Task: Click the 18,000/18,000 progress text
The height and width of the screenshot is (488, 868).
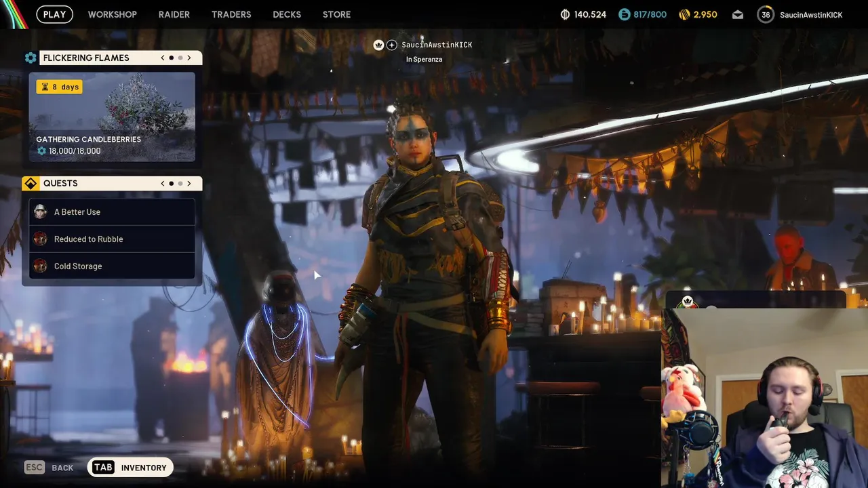Action: pos(75,151)
